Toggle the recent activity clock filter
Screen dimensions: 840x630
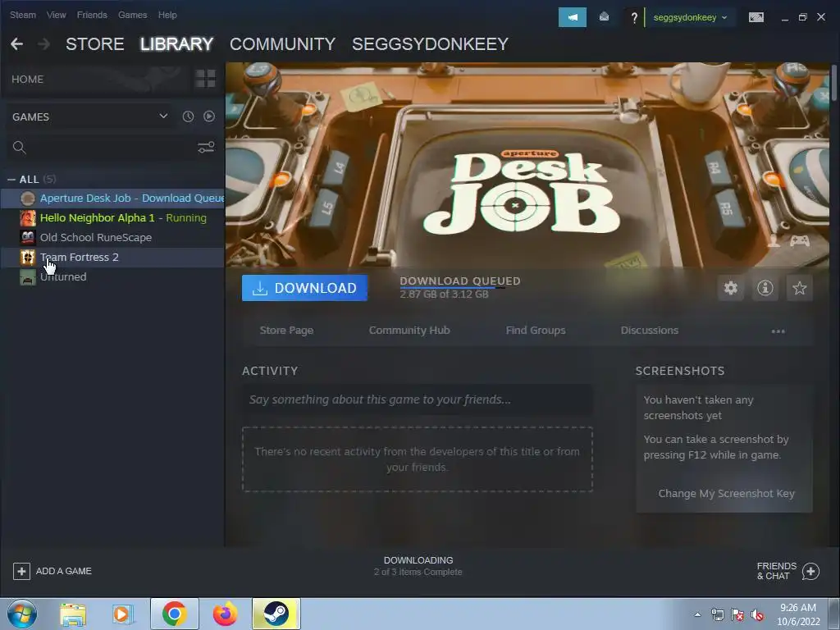188,116
